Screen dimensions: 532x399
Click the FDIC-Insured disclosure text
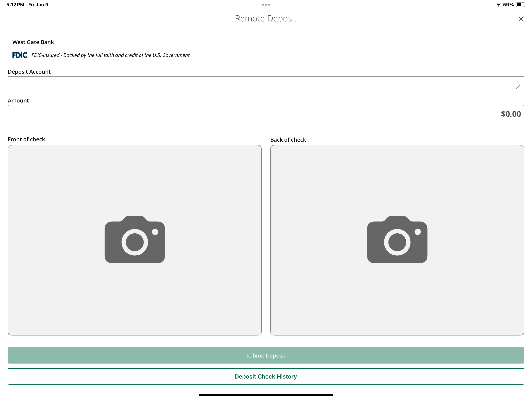pyautogui.click(x=111, y=55)
